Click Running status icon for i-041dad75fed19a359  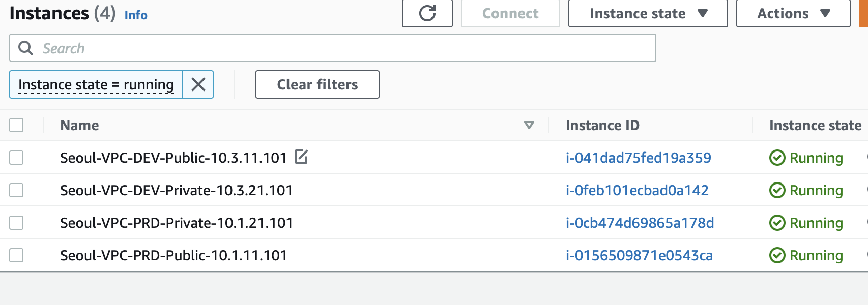pos(777,158)
